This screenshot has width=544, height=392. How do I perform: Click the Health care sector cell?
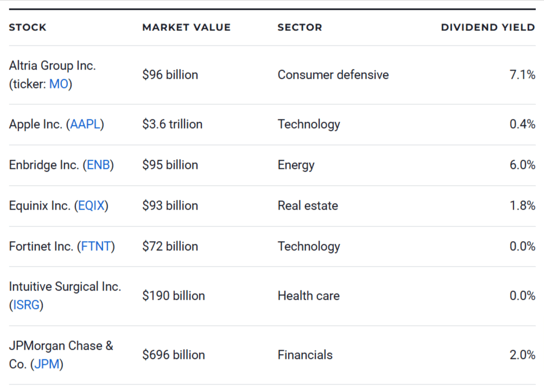point(308,296)
